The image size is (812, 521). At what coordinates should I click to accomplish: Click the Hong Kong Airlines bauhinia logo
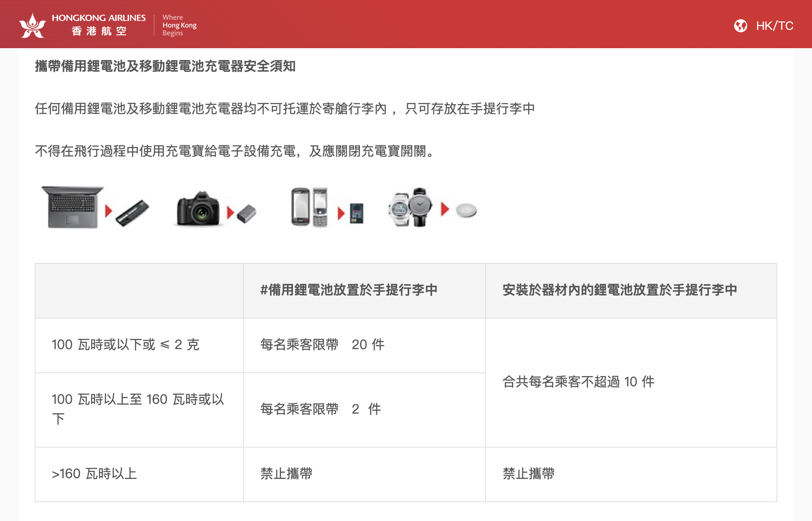coord(32,25)
